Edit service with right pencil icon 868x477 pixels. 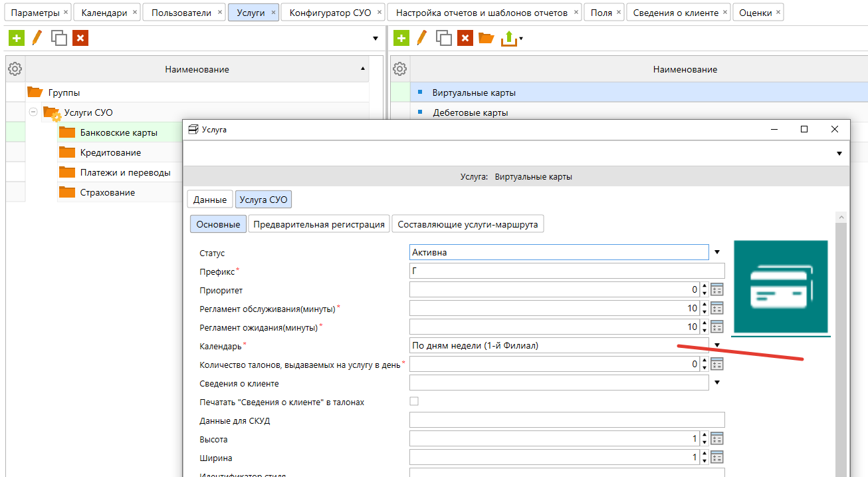click(421, 39)
